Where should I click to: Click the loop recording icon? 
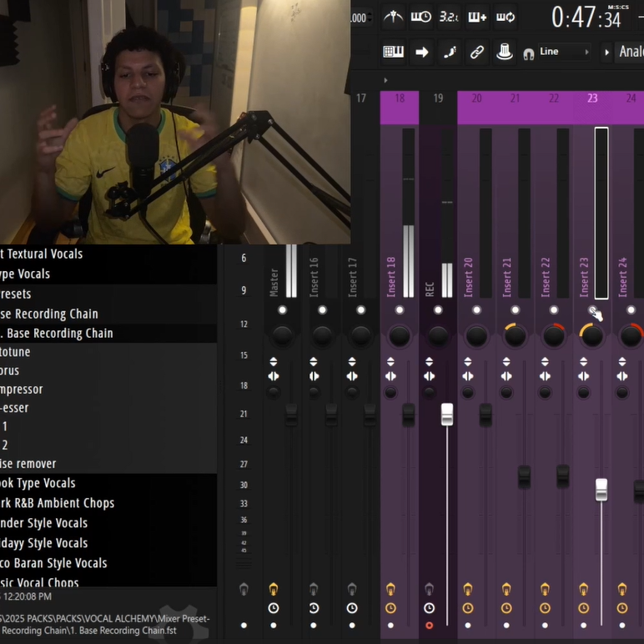click(x=505, y=17)
